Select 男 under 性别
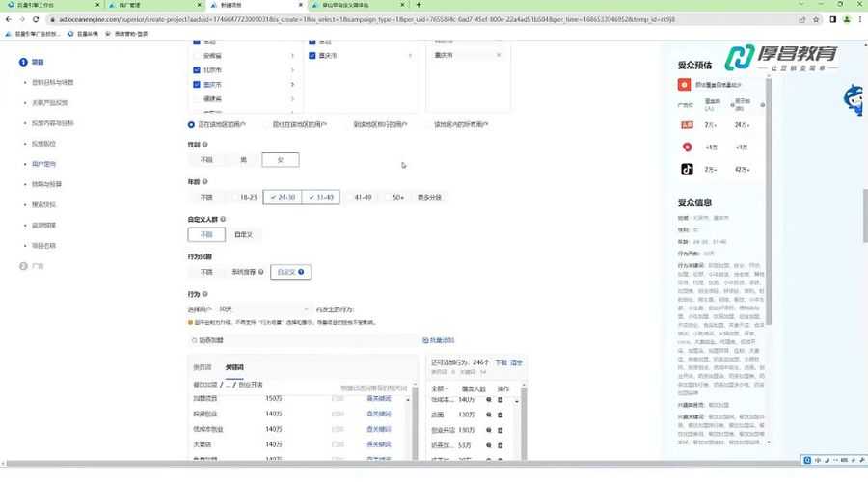The height and width of the screenshot is (482, 868). pyautogui.click(x=243, y=159)
